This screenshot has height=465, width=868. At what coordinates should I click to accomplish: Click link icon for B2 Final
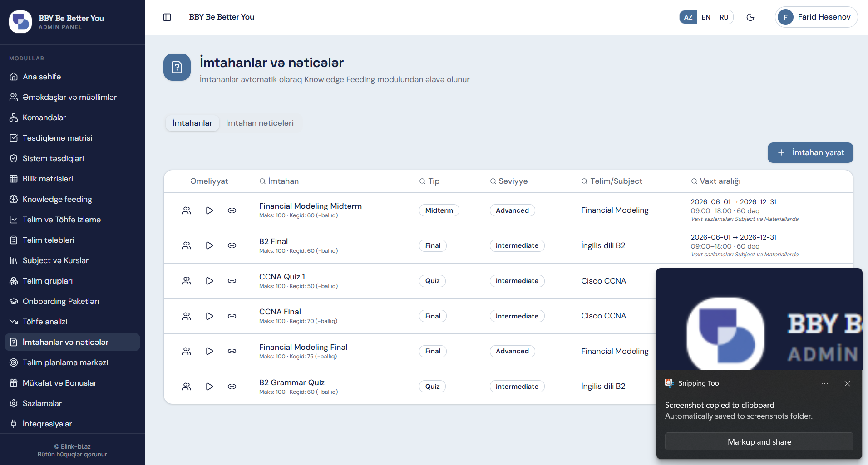coord(232,245)
